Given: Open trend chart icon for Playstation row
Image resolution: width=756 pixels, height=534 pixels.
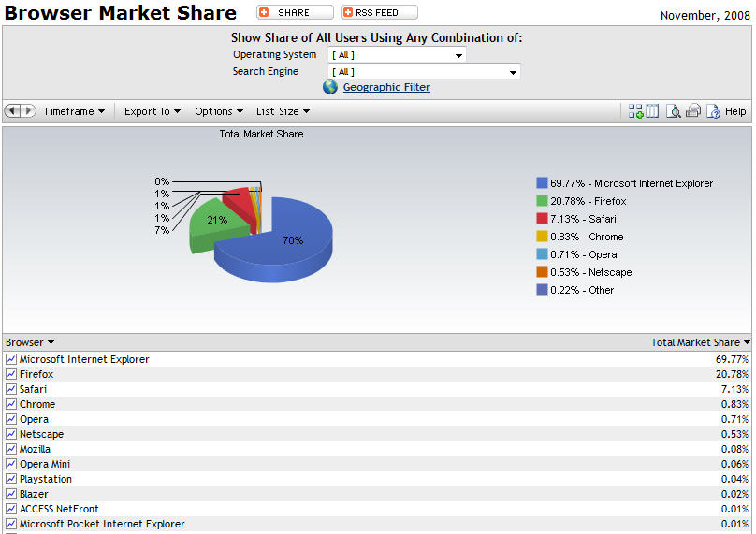Looking at the screenshot, I should (11, 479).
